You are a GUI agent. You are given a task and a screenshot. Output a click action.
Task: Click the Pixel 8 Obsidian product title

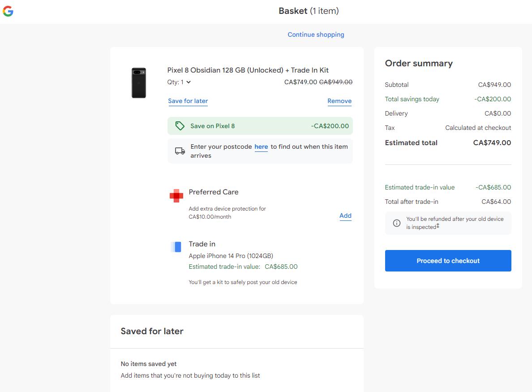coord(248,70)
